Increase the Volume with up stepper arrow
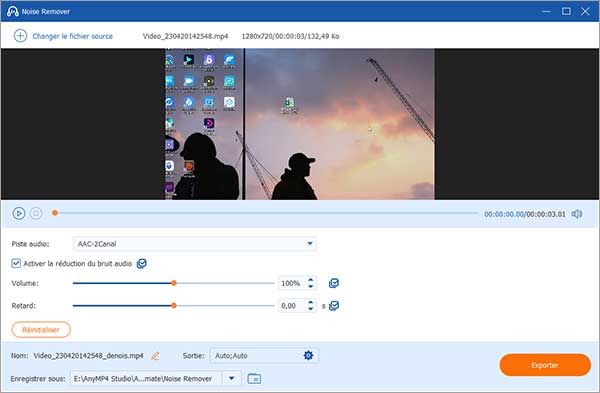This screenshot has width=600, height=393. point(311,280)
